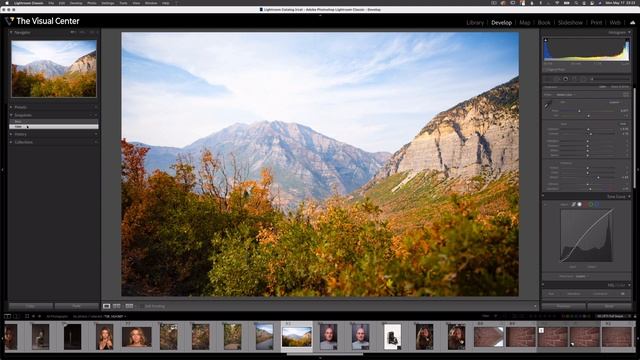Pick the White Balance eyedropper
The width and height of the screenshot is (640, 360).
(548, 105)
